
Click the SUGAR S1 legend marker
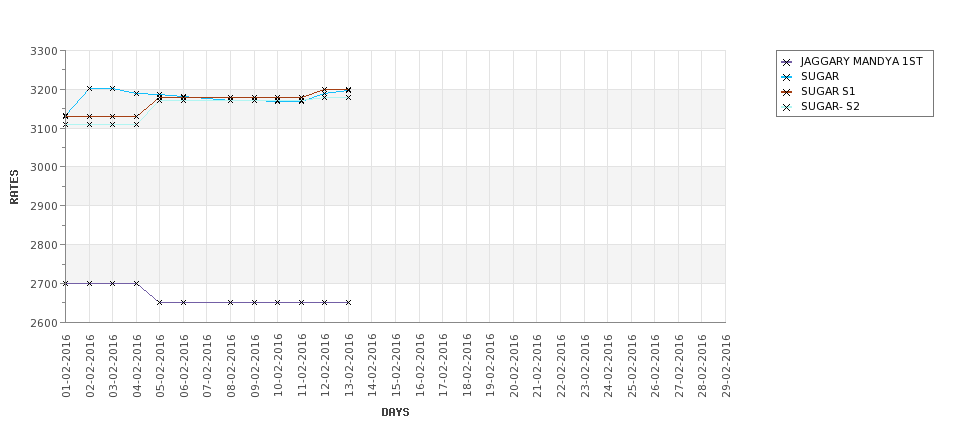(786, 92)
